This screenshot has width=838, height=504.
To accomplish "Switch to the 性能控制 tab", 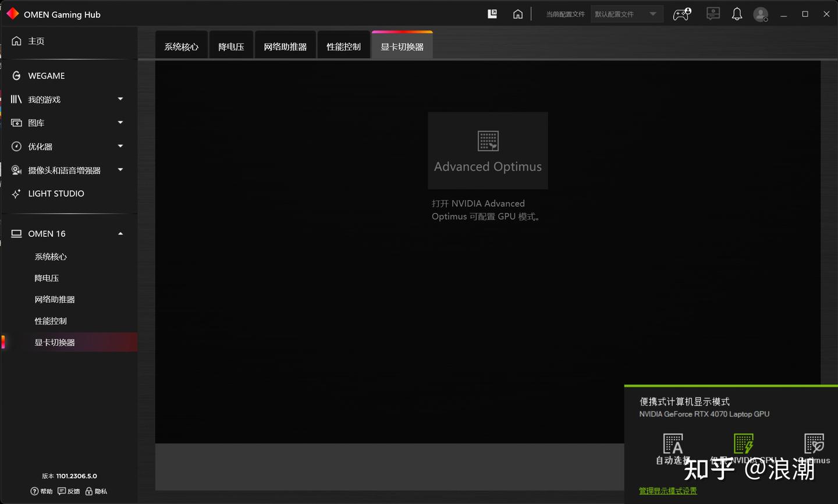I will [x=343, y=46].
